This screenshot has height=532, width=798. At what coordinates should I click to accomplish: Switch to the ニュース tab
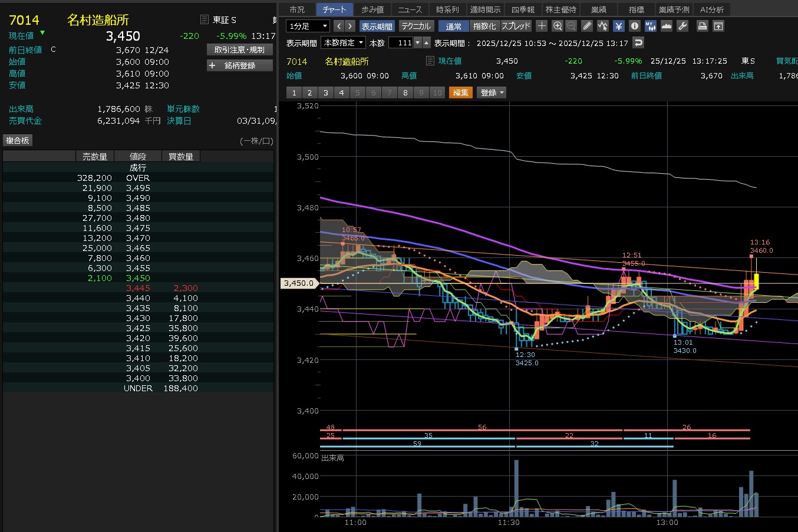(x=410, y=9)
